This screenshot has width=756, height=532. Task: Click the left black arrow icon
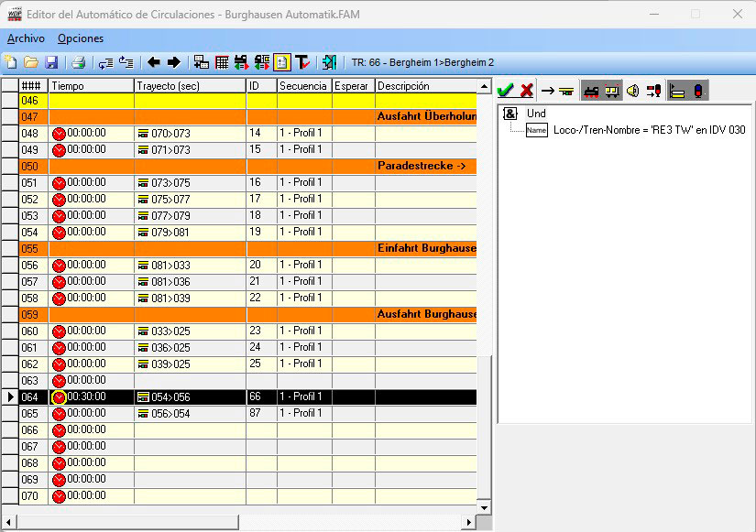pyautogui.click(x=153, y=63)
